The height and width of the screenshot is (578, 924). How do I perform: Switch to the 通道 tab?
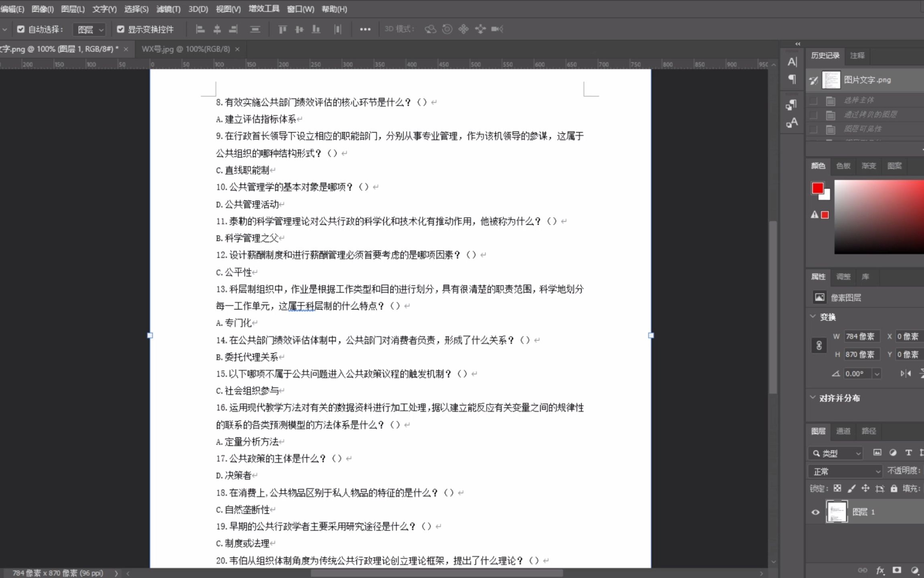point(843,431)
